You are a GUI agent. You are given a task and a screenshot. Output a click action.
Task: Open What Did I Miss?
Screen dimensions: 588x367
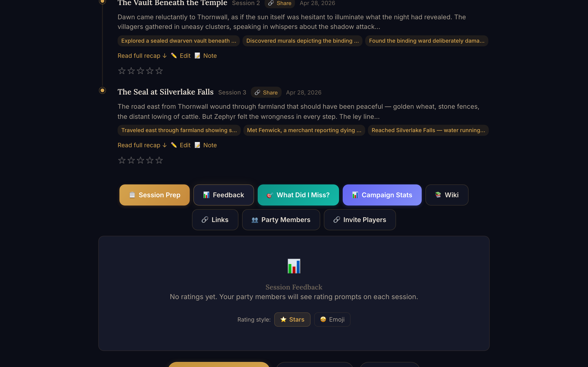pos(298,195)
